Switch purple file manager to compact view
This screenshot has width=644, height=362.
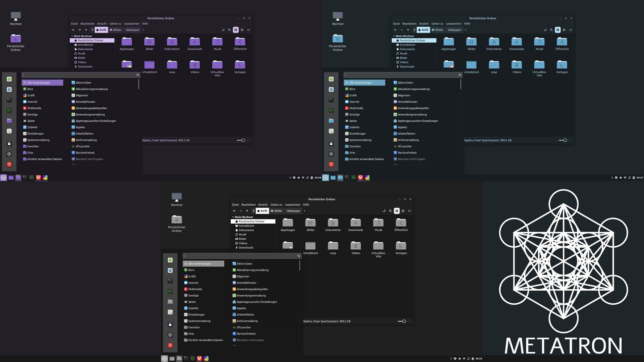click(249, 30)
